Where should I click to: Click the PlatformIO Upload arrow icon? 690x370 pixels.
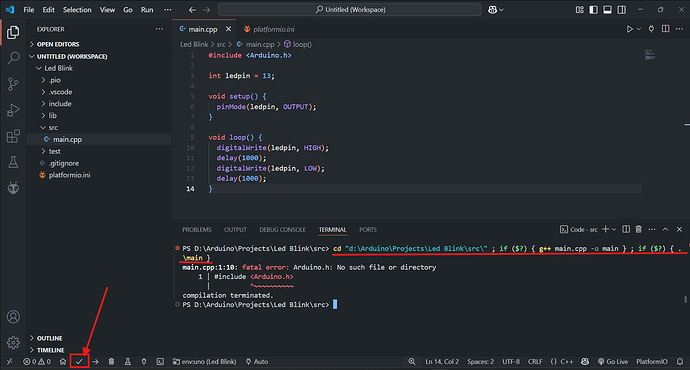tap(95, 362)
